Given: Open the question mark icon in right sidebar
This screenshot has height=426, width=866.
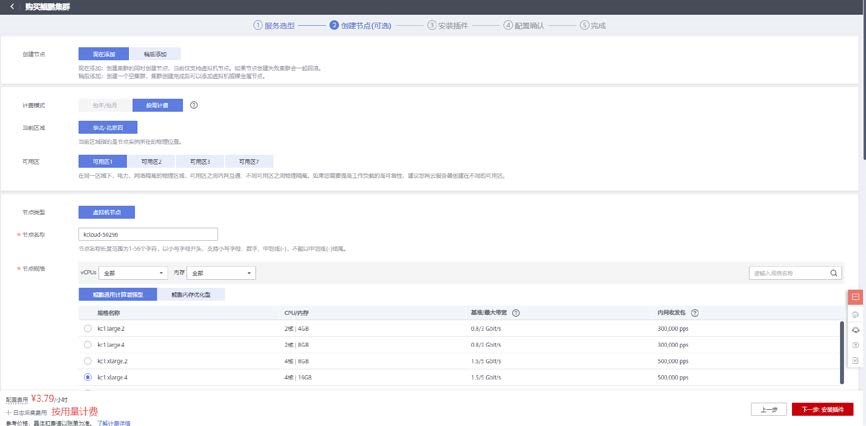Looking at the screenshot, I should coord(856,345).
